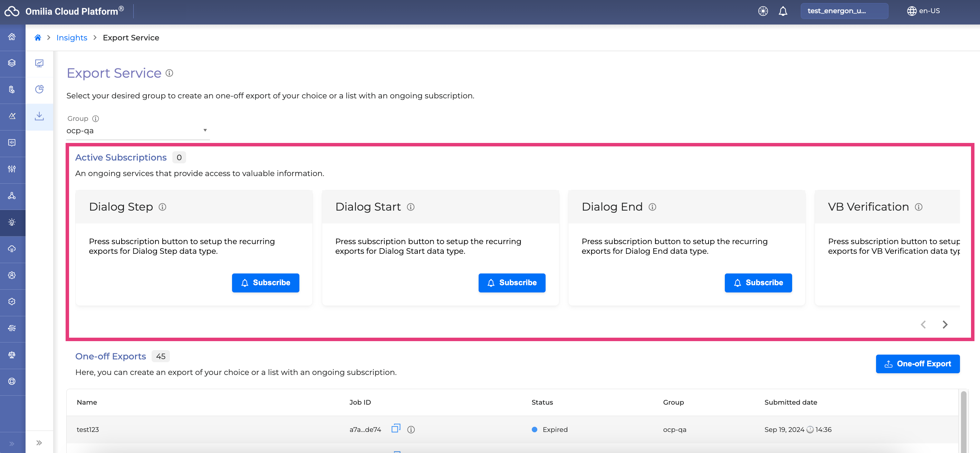This screenshot has width=980, height=453.
Task: Click the theme toggle icon in header
Action: click(763, 11)
